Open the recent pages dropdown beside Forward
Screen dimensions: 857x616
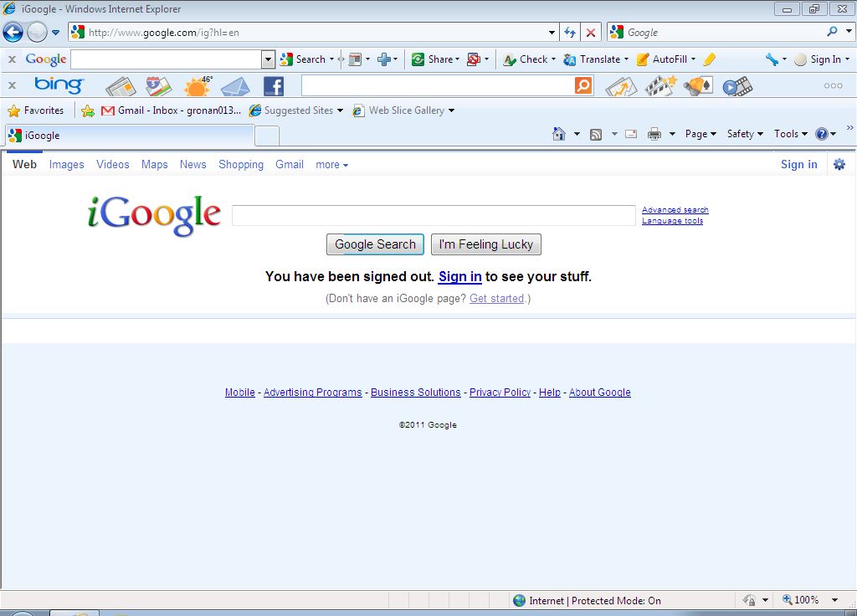tap(55, 33)
